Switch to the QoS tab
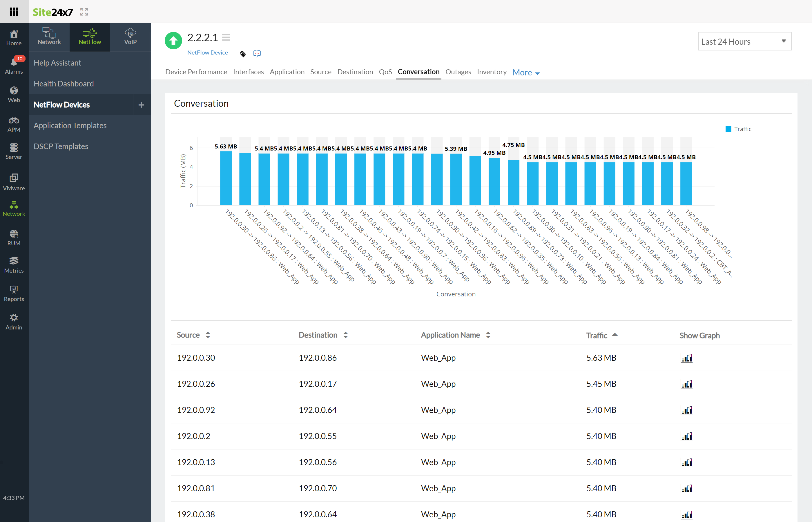This screenshot has height=522, width=812. [x=385, y=72]
